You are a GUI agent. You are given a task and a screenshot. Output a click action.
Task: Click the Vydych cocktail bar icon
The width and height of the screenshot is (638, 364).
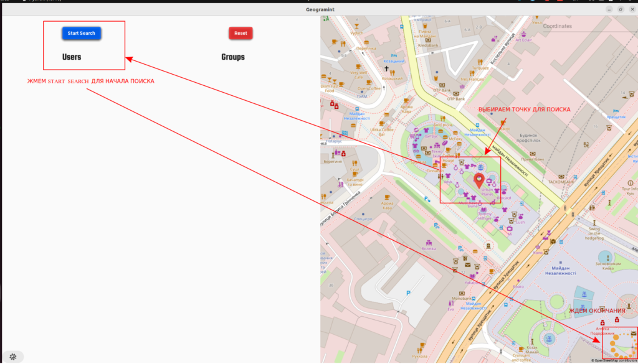click(x=357, y=26)
